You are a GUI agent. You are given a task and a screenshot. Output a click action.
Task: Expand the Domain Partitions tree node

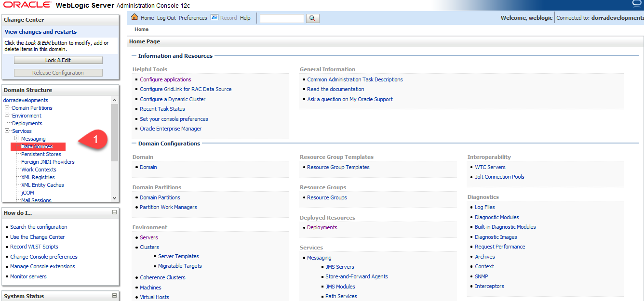(x=7, y=108)
